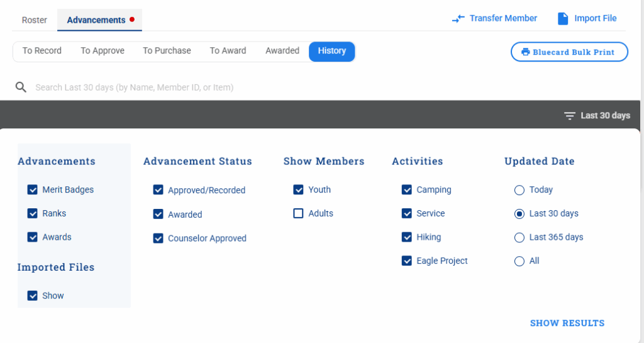Click the magnifying glass search icon
The height and width of the screenshot is (343, 644).
click(21, 87)
